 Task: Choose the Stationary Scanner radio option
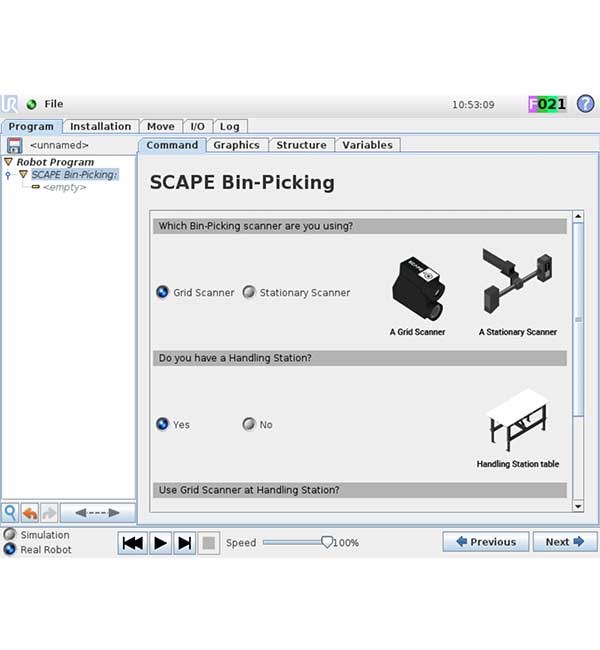pyautogui.click(x=249, y=292)
